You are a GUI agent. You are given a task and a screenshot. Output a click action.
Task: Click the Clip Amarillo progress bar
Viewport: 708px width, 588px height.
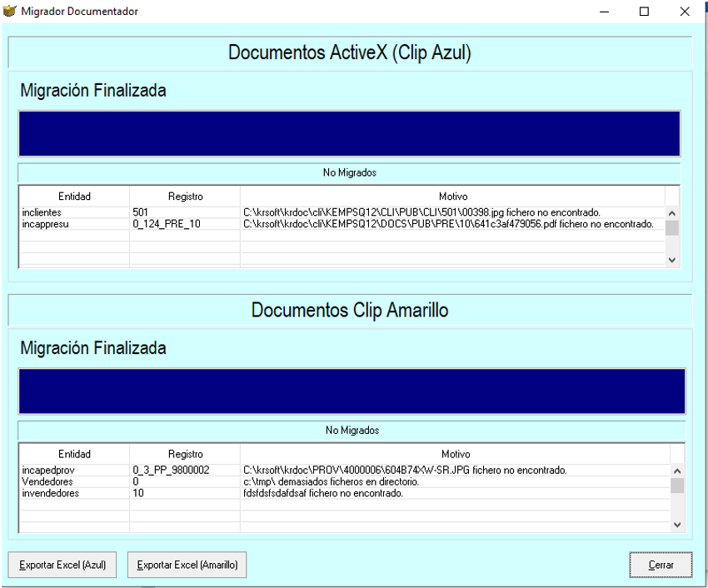tap(352, 391)
